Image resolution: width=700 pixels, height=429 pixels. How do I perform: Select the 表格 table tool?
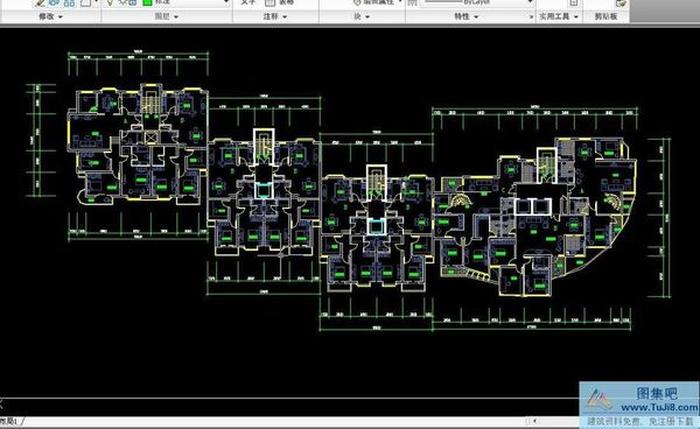pos(283,3)
